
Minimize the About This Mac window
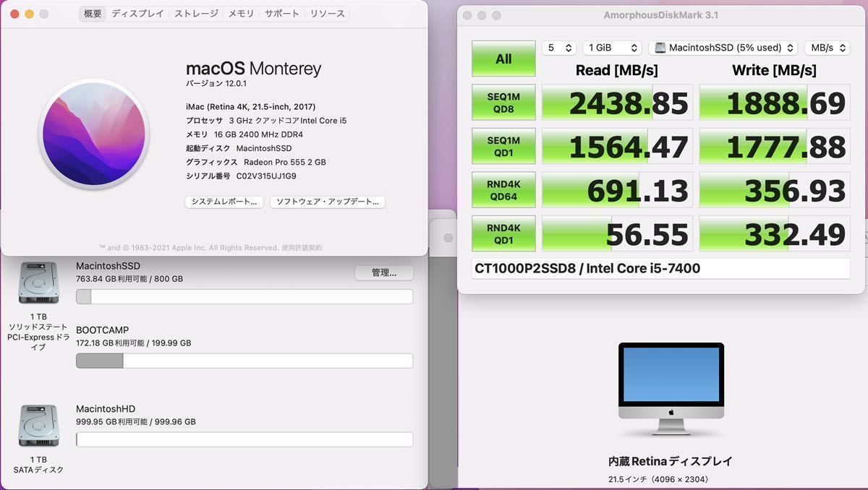click(29, 14)
